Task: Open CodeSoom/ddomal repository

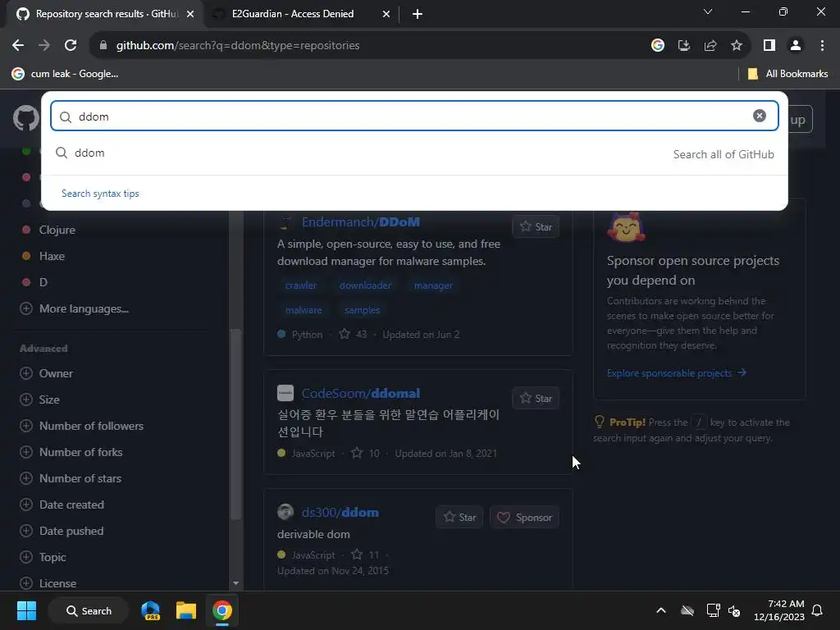Action: [361, 393]
